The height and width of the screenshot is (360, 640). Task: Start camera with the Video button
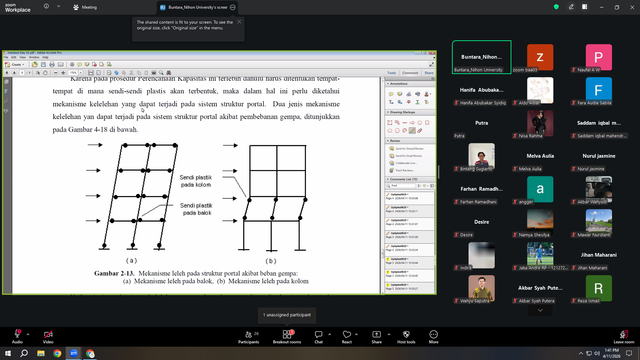pyautogui.click(x=48, y=336)
